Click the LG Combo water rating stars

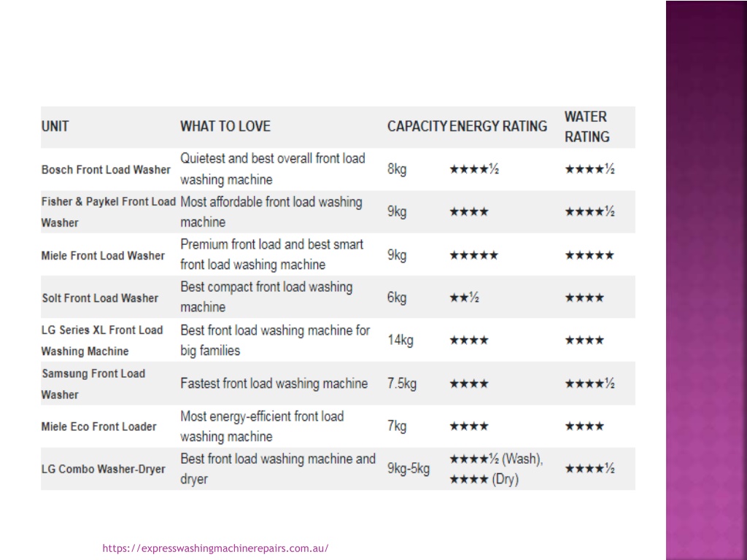coord(589,469)
